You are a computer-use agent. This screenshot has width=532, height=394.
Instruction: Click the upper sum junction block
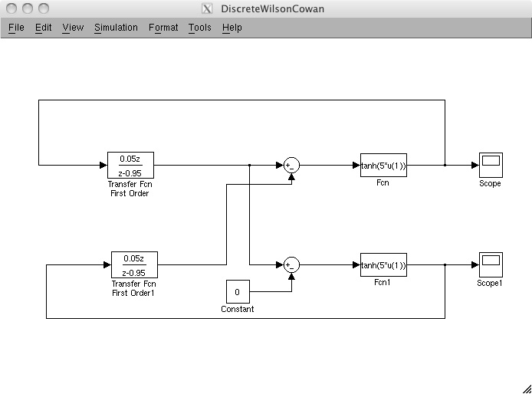(291, 165)
